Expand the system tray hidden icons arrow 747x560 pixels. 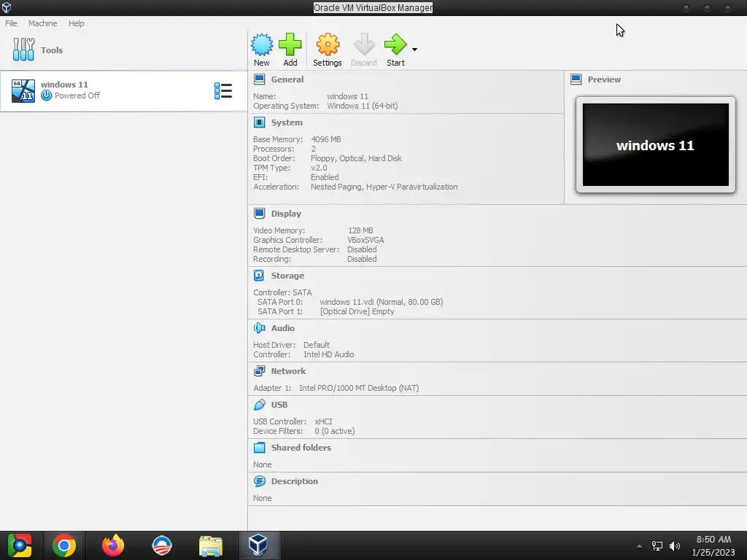click(639, 546)
